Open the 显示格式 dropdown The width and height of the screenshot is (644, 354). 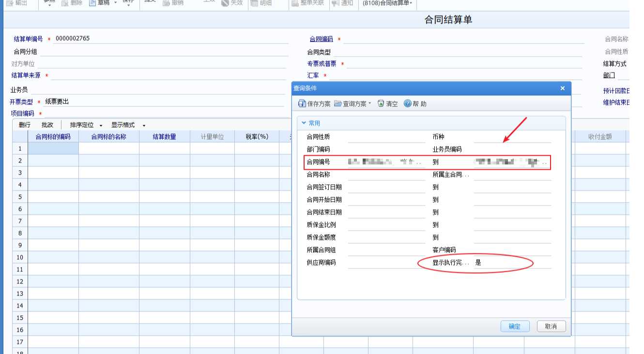[x=128, y=125]
